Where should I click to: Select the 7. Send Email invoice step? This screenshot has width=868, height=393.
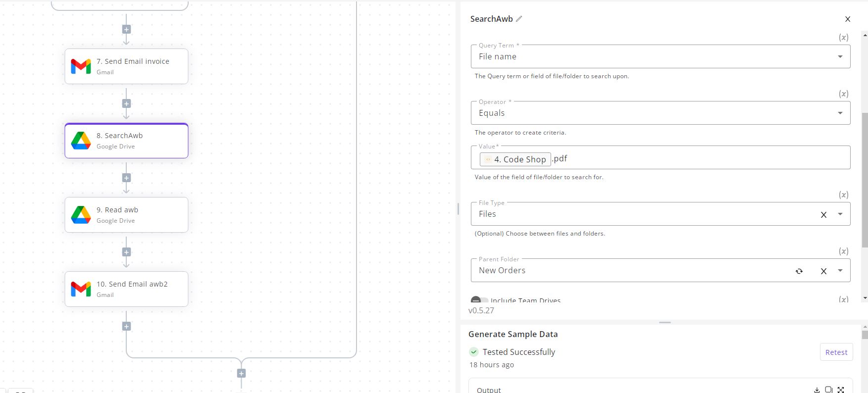point(126,66)
